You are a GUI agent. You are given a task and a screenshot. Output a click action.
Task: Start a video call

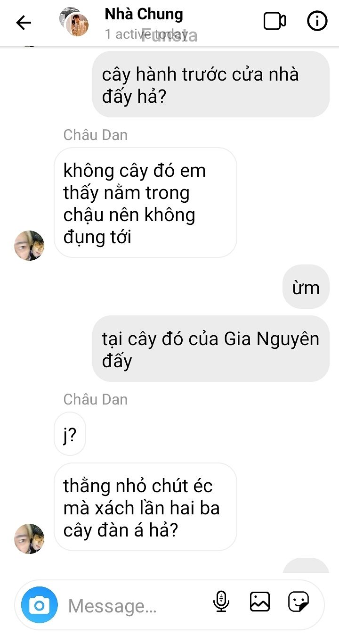[274, 21]
